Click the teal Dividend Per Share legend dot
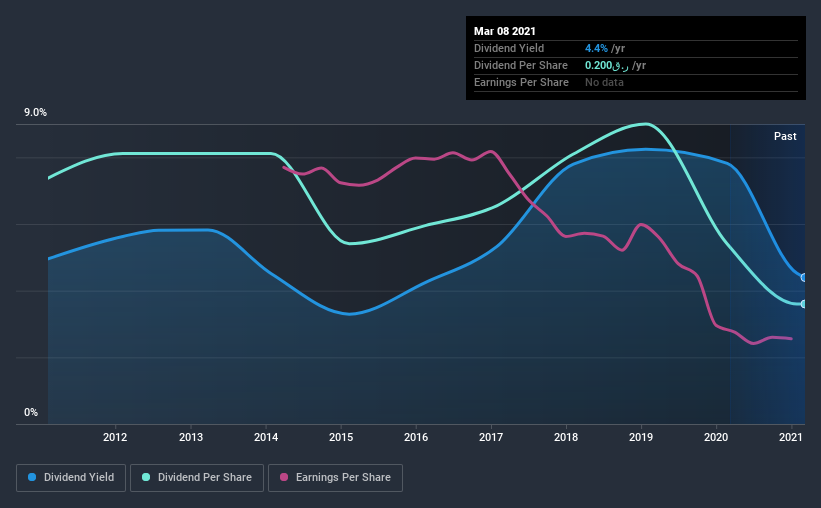 [x=146, y=477]
